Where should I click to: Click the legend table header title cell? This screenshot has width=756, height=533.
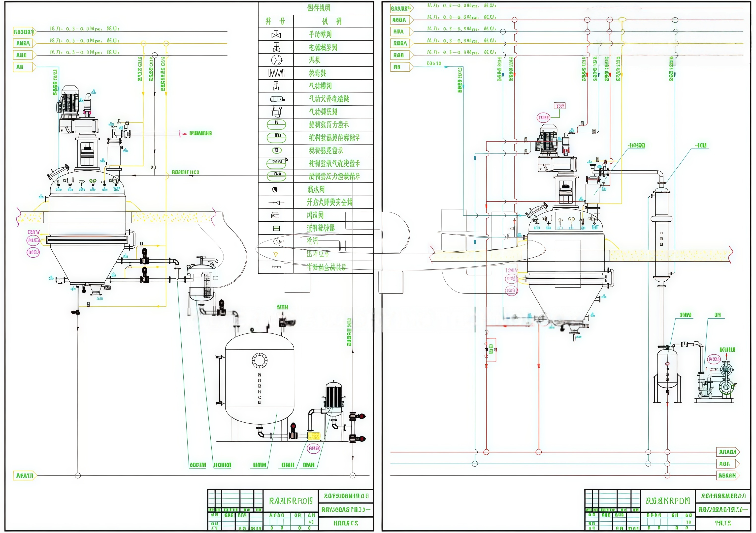point(318,8)
